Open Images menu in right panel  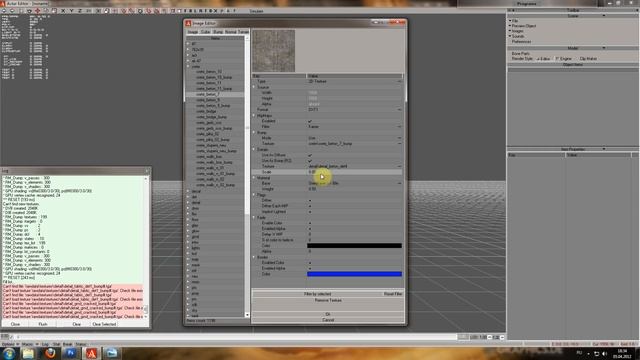pyautogui.click(x=518, y=31)
